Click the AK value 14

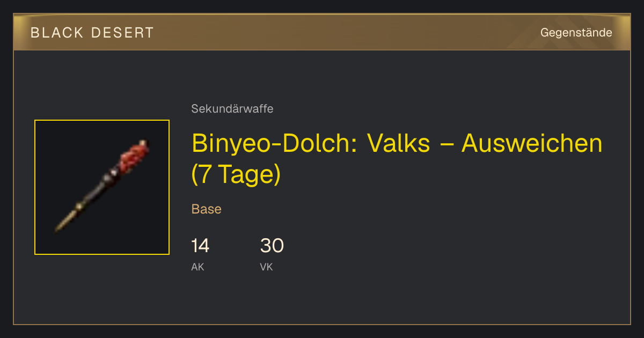pyautogui.click(x=200, y=246)
